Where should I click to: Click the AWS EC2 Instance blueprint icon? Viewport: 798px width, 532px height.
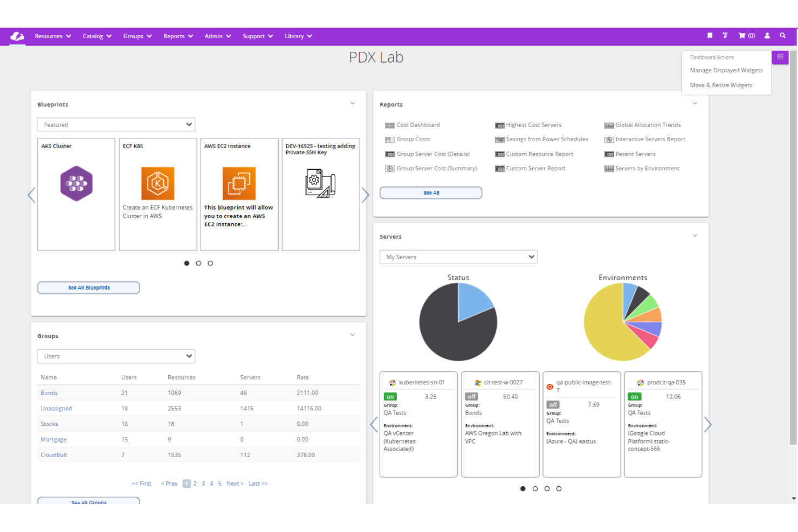[x=239, y=182]
